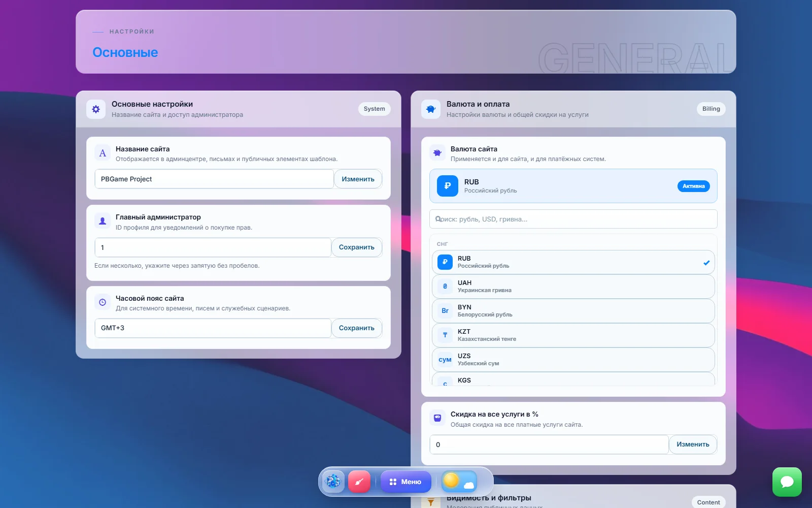The height and width of the screenshot is (508, 812).
Task: Click the Основные page title
Action: 125,52
